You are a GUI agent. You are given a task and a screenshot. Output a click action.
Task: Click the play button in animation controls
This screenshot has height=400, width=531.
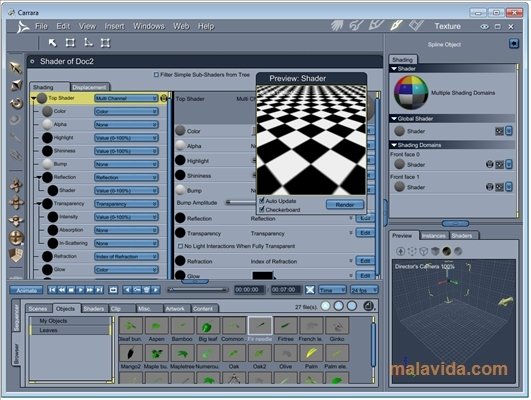pos(80,290)
